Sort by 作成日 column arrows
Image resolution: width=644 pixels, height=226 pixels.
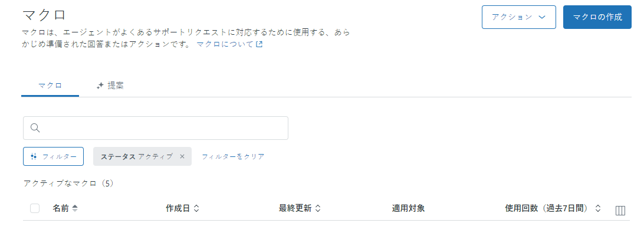point(196,208)
